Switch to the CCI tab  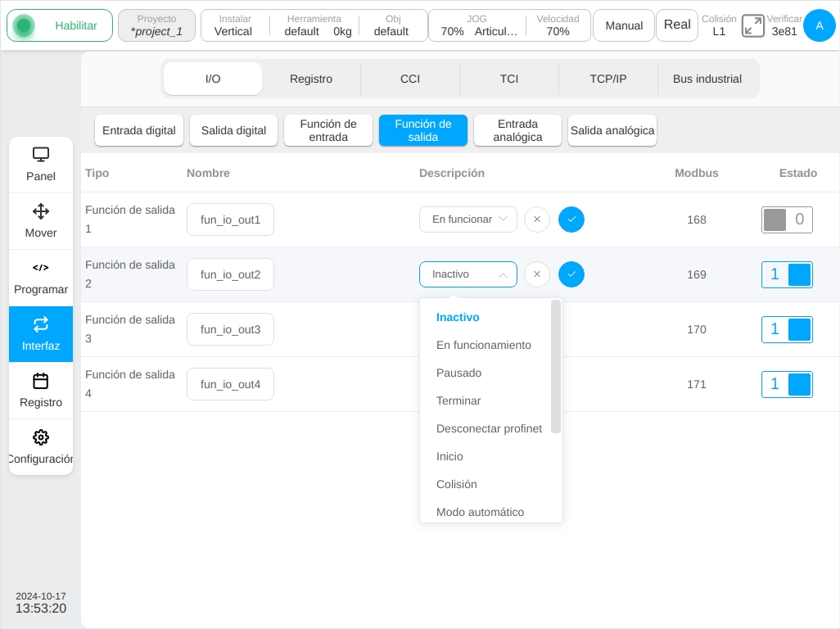[410, 79]
